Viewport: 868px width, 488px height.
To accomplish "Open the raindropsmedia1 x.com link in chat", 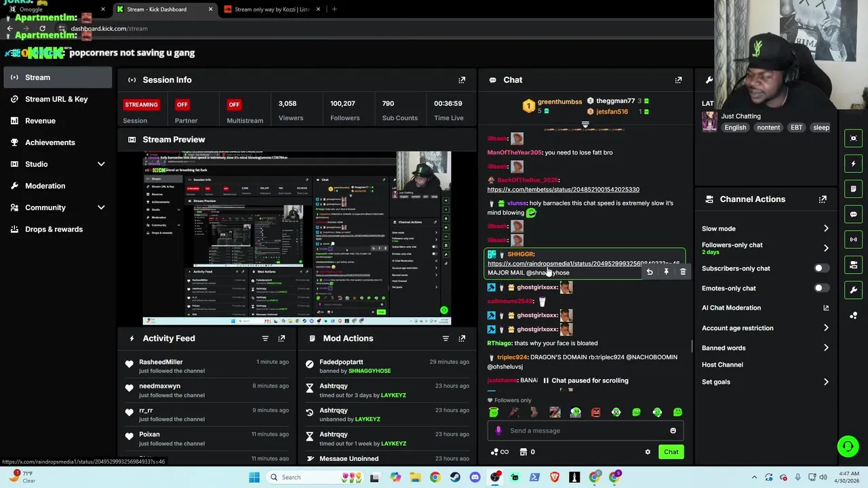I will [583, 264].
